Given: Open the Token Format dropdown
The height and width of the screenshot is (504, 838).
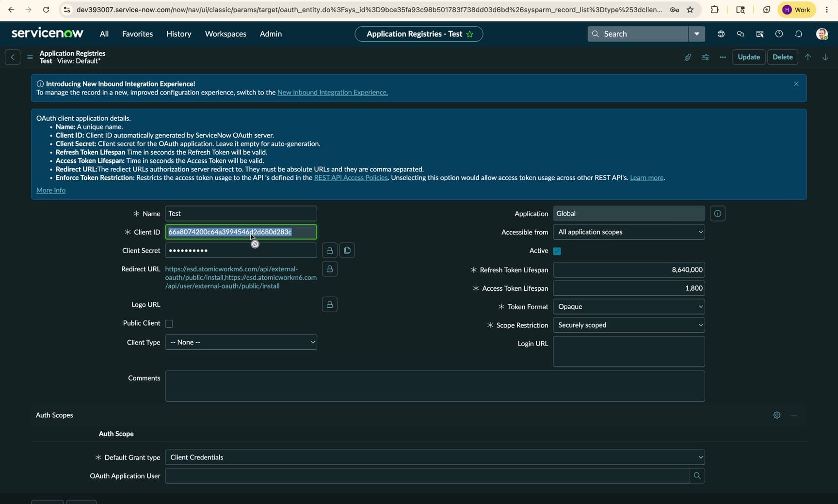Looking at the screenshot, I should pos(629,307).
